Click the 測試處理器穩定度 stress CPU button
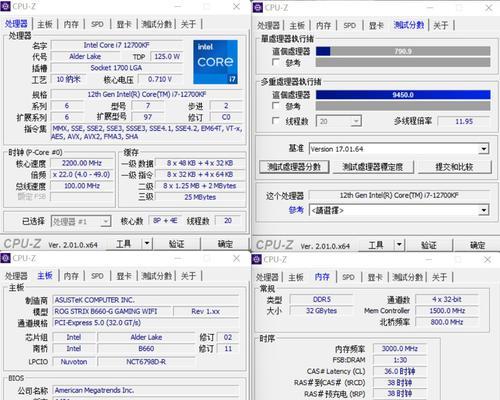The image size is (500, 400). pyautogui.click(x=373, y=167)
